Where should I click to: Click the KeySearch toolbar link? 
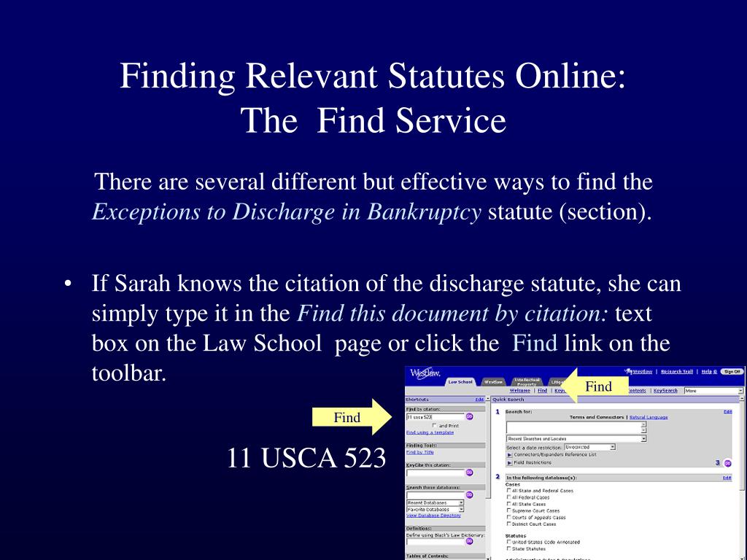665,391
